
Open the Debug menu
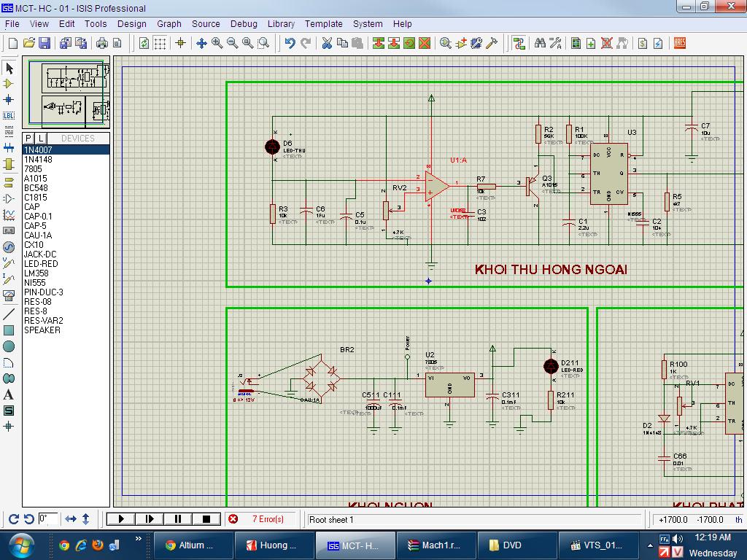coord(244,23)
